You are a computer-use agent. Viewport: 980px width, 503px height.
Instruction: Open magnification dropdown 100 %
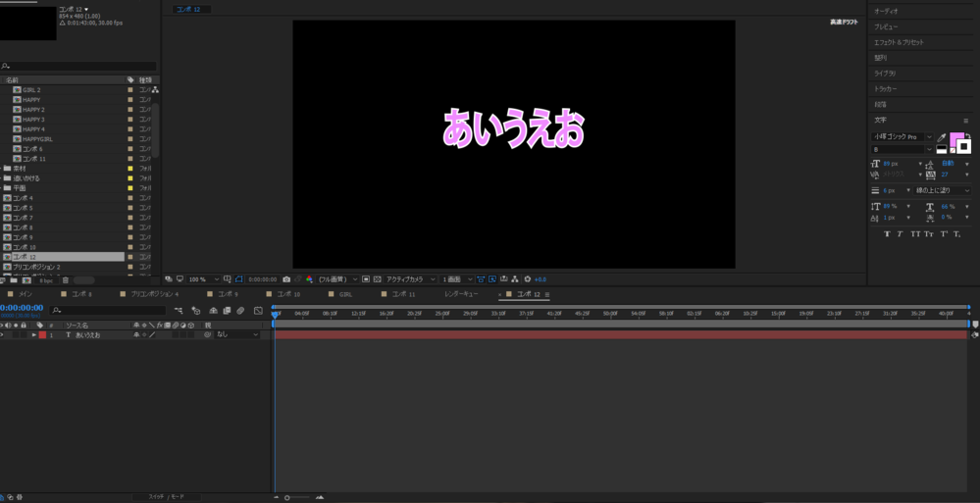pyautogui.click(x=204, y=279)
